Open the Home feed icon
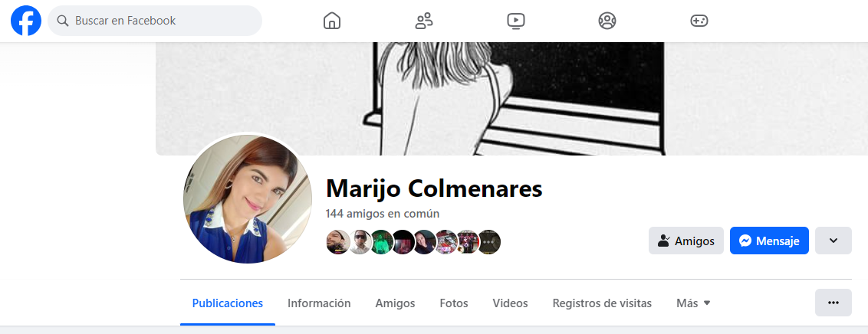The image size is (868, 334). click(331, 21)
